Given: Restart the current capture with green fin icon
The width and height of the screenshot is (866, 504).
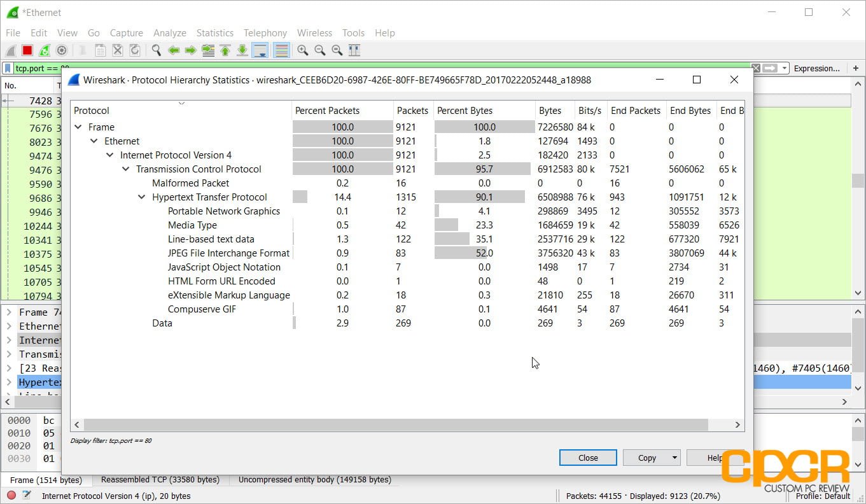Looking at the screenshot, I should pyautogui.click(x=45, y=50).
